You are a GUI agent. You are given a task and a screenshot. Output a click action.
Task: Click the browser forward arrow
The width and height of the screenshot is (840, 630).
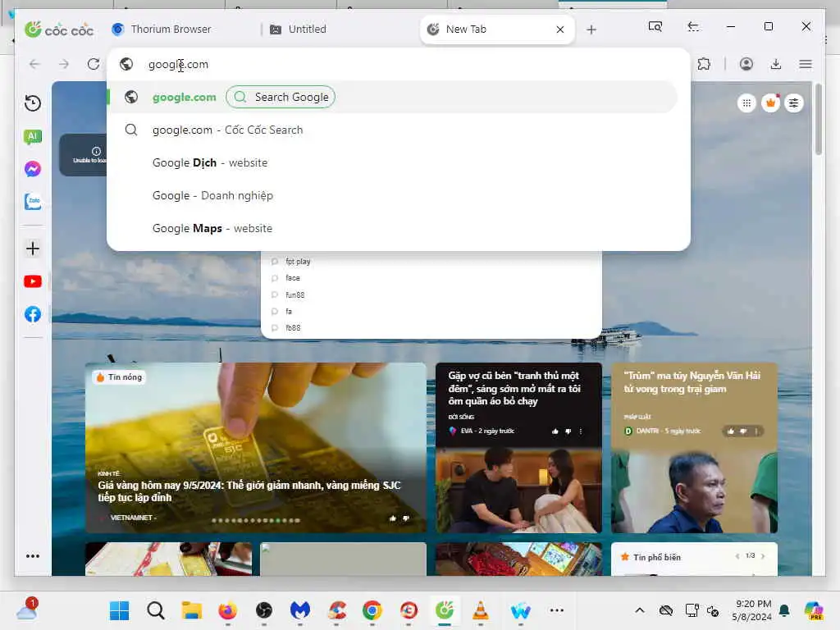[64, 64]
